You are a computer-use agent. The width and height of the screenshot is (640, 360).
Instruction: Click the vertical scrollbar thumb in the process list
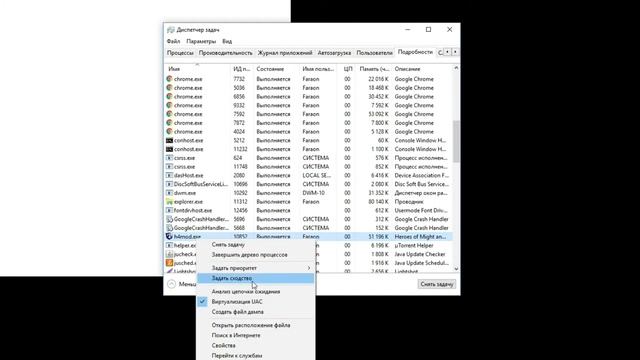pos(456,141)
